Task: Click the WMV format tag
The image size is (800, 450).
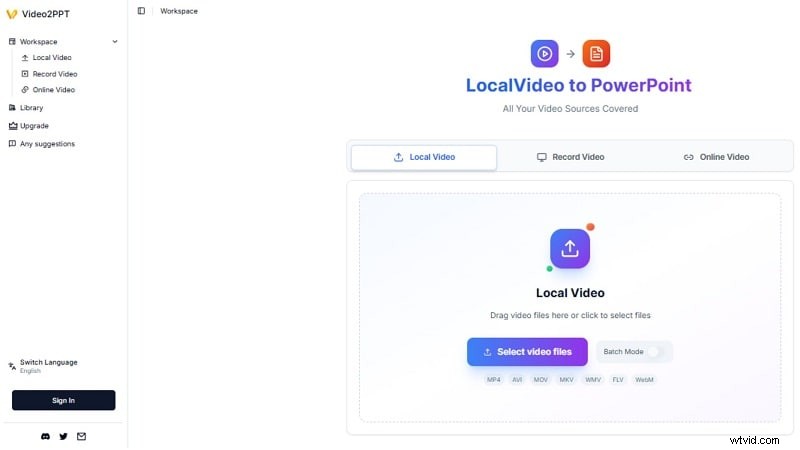Action: pyautogui.click(x=593, y=380)
